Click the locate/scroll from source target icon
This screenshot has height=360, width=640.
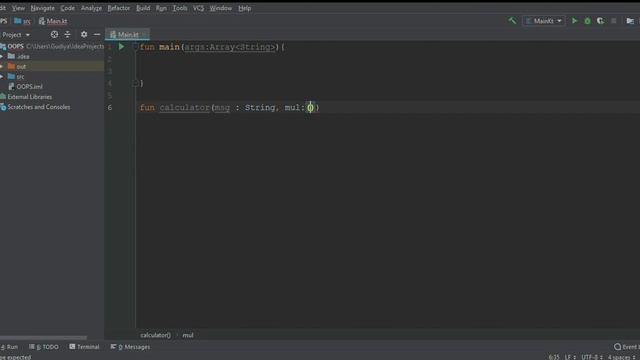(x=54, y=35)
